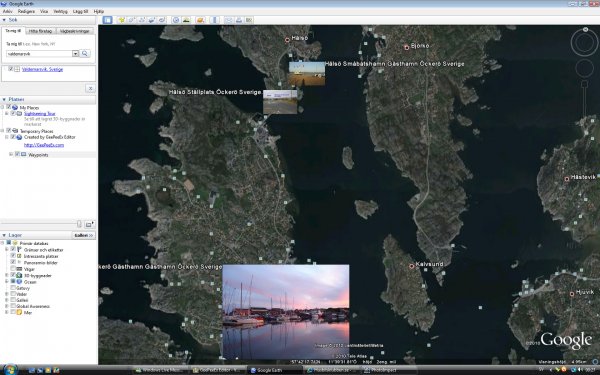Toggle the My Places checkbox

pos(9,108)
